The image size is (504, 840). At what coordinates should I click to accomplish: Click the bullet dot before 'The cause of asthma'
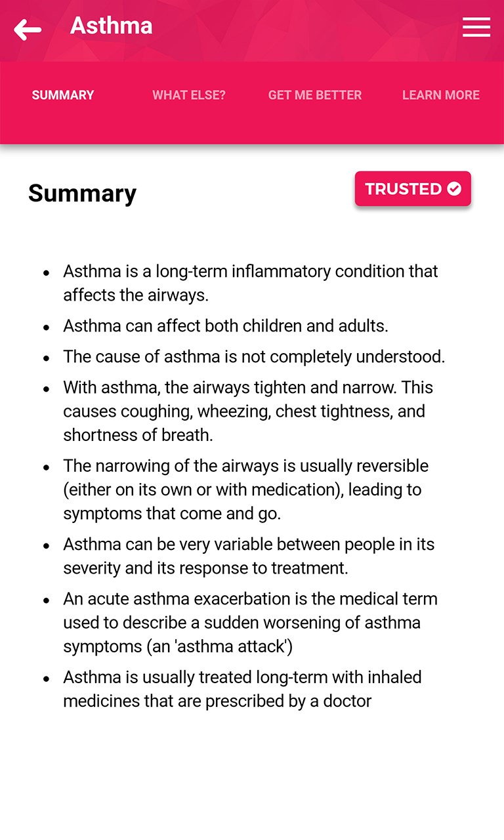[x=46, y=358]
